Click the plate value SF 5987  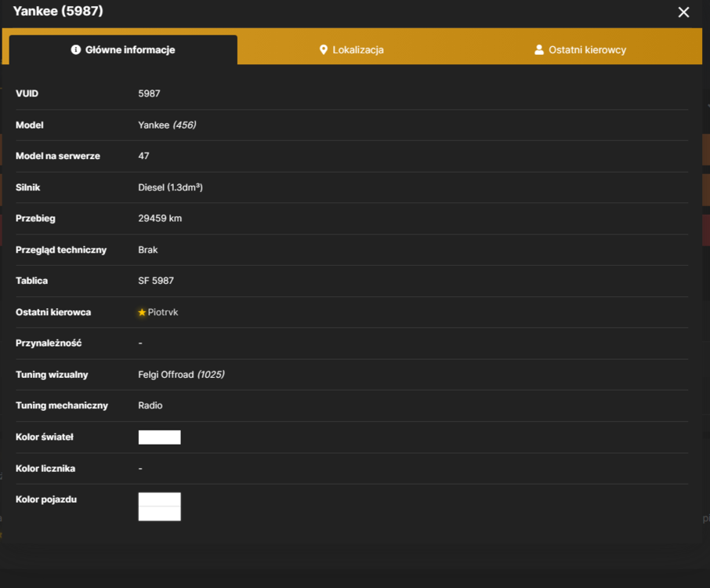[x=156, y=281]
